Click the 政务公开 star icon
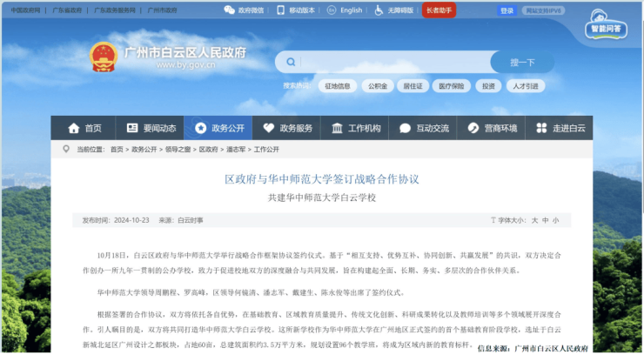 tap(200, 128)
